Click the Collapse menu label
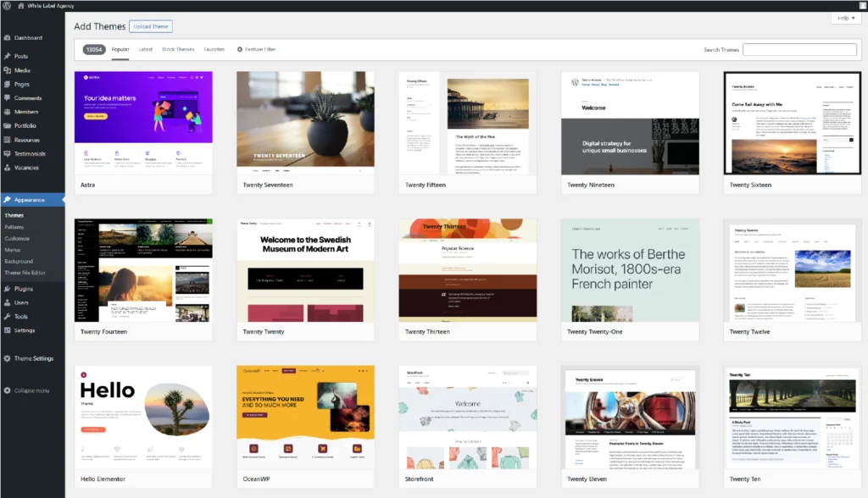Screen dimensions: 868x498 (x=31, y=390)
